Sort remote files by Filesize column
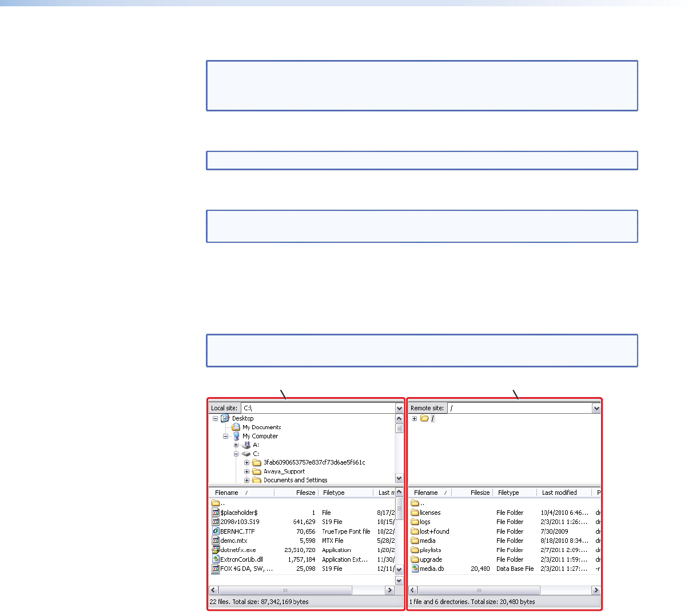 click(472, 493)
